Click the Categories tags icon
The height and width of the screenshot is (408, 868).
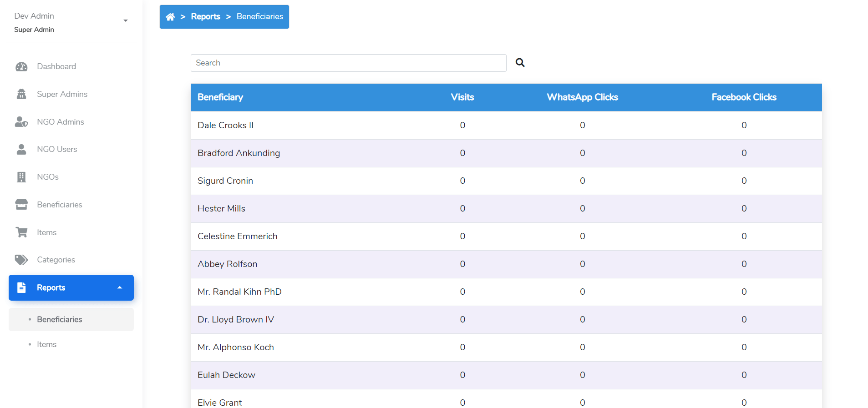coord(21,260)
